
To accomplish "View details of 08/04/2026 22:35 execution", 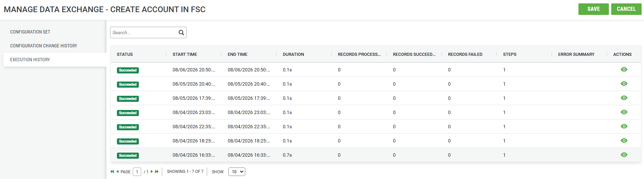I will pos(624,126).
